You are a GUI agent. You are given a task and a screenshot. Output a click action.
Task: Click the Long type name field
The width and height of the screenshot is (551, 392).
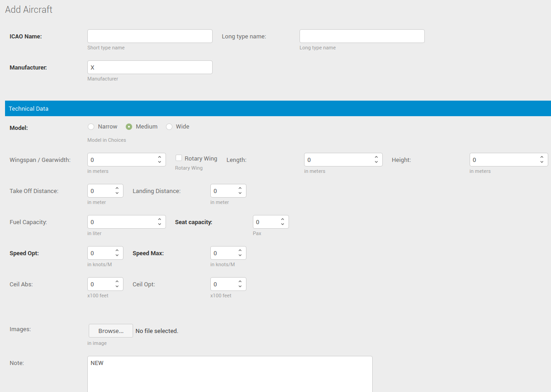[x=362, y=36]
